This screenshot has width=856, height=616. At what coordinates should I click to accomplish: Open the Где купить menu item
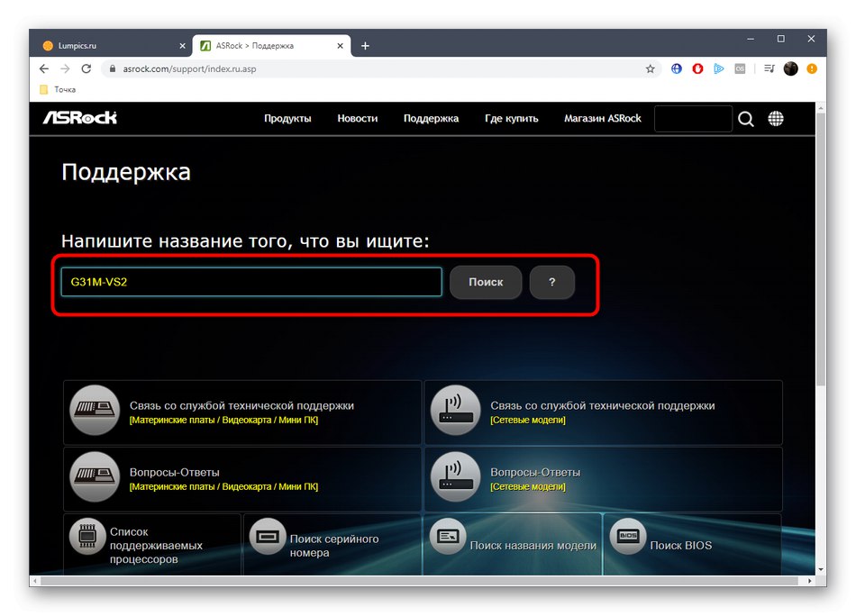pyautogui.click(x=512, y=118)
